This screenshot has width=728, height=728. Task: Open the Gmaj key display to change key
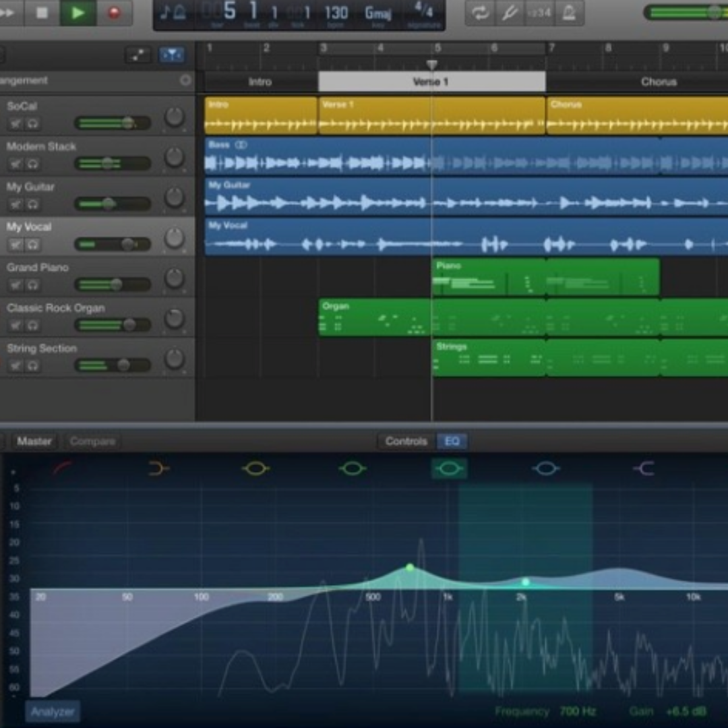tap(378, 12)
